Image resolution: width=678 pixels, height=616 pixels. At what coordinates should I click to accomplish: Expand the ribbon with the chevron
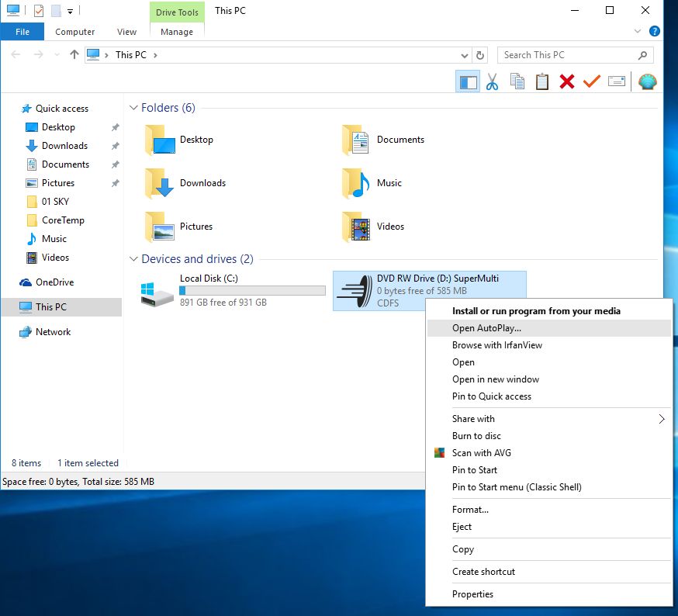[638, 32]
